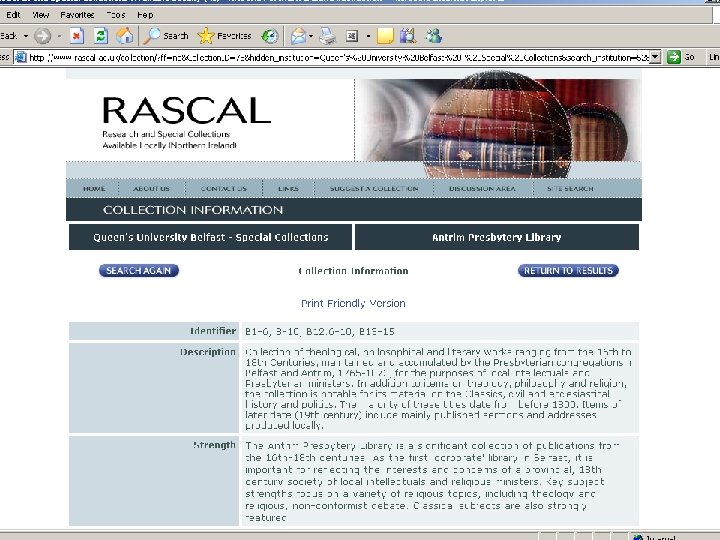The width and height of the screenshot is (720, 540).
Task: Click inside the address bar URL field
Action: tap(339, 57)
